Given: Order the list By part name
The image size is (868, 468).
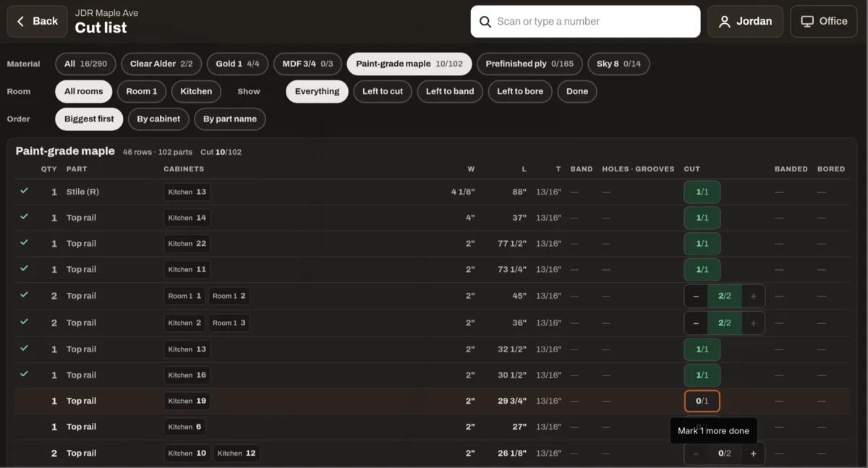Looking at the screenshot, I should (x=230, y=119).
